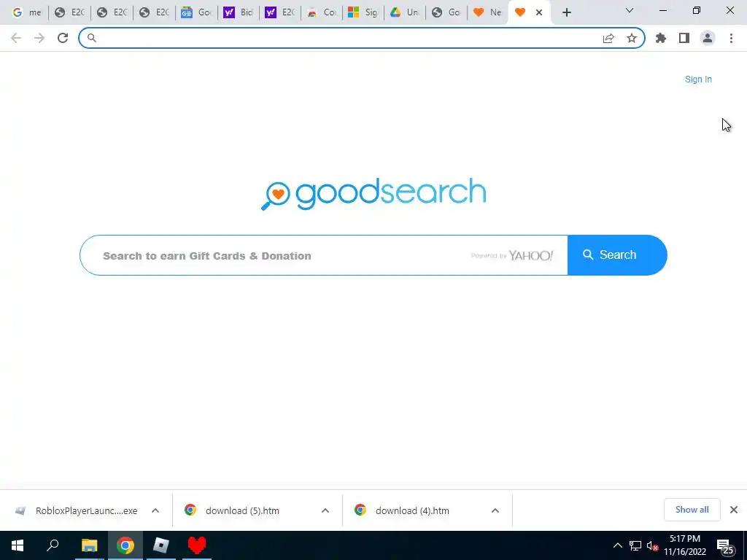Switch to the 'Cou' tab
The width and height of the screenshot is (747, 560).
click(x=322, y=12)
